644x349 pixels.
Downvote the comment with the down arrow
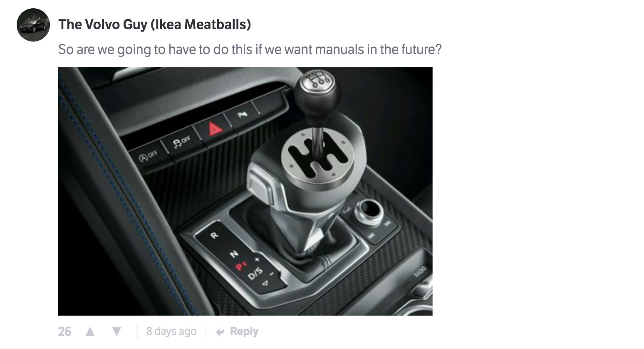(x=117, y=332)
